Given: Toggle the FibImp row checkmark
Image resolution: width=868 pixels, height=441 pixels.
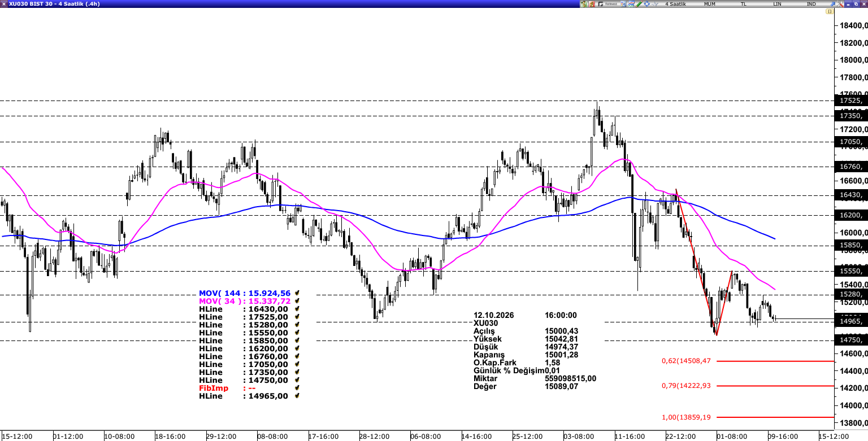Looking at the screenshot, I should tap(297, 388).
